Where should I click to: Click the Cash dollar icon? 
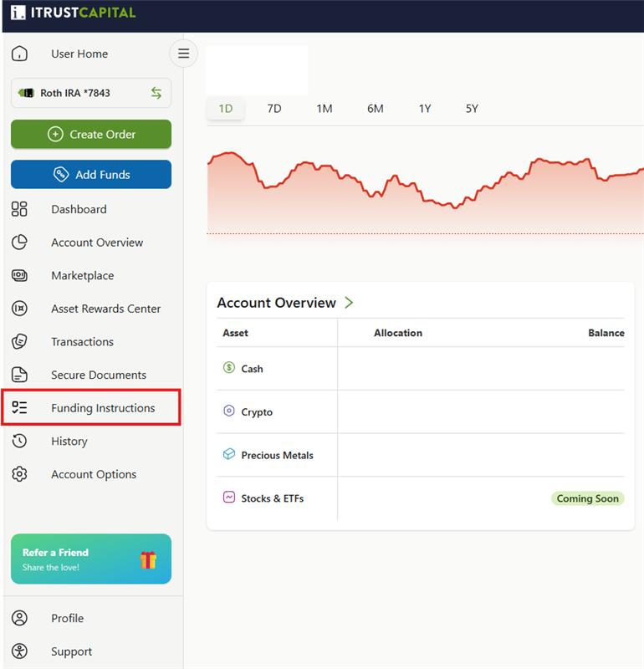point(229,367)
